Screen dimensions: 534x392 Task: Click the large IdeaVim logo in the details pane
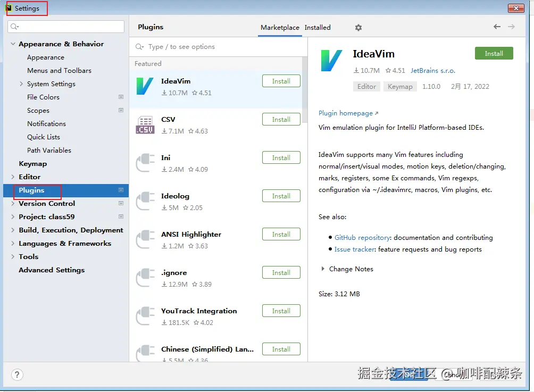(x=331, y=61)
